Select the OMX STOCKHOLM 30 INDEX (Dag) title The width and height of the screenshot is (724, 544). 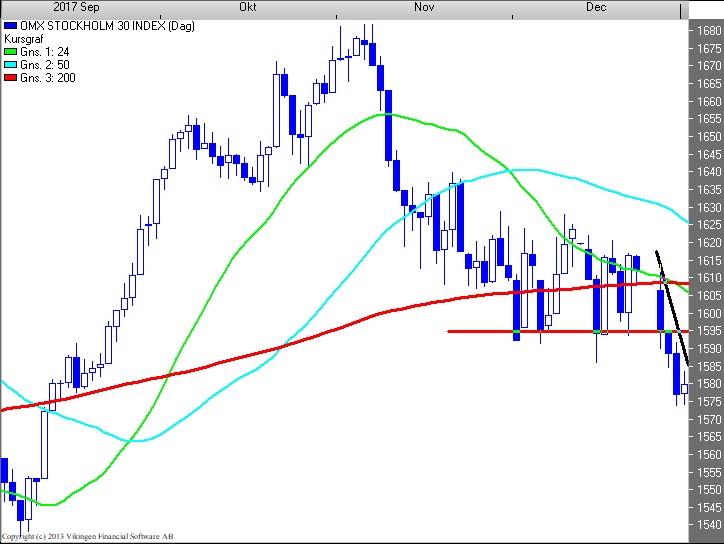86,25
